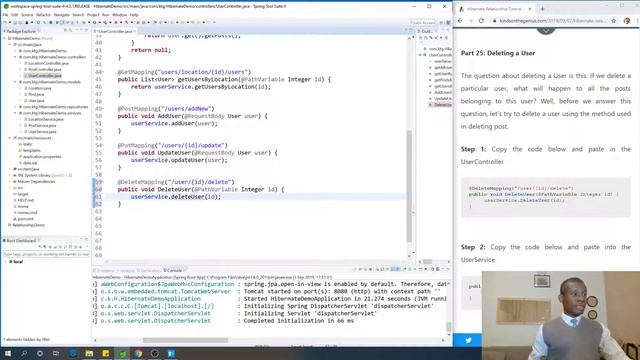Open Spring Tool Suite from the taskbar
This screenshot has width=640, height=360.
(x=122, y=353)
